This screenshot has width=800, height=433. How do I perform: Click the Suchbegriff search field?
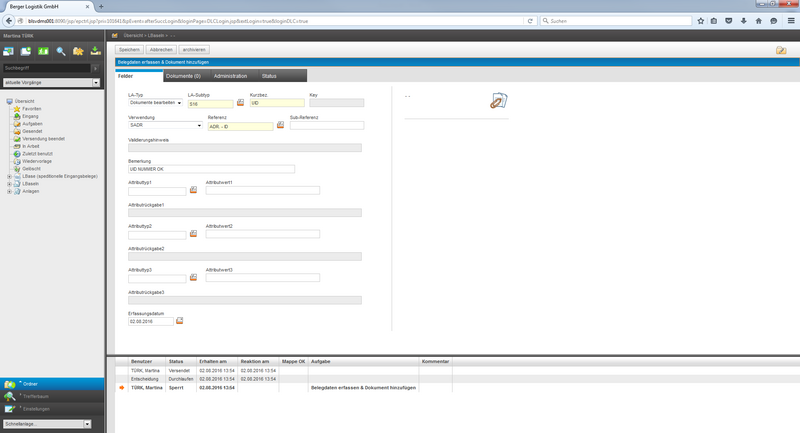pos(47,68)
